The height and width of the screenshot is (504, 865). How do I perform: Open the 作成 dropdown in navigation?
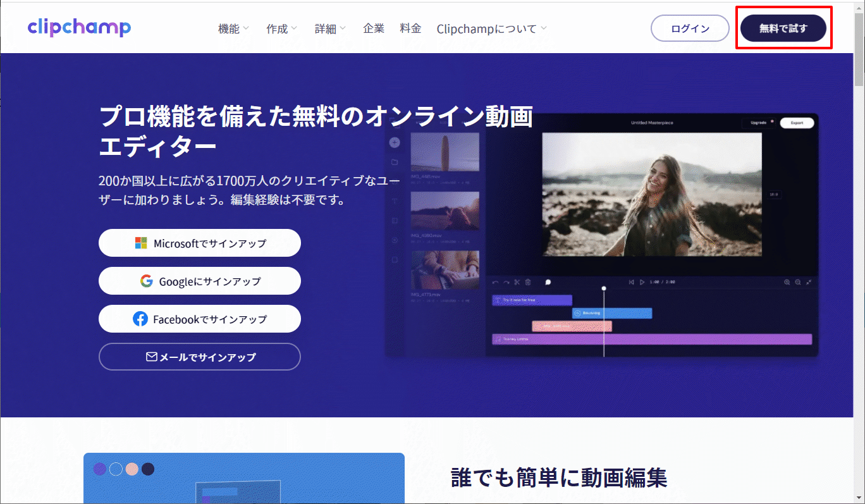pyautogui.click(x=281, y=28)
